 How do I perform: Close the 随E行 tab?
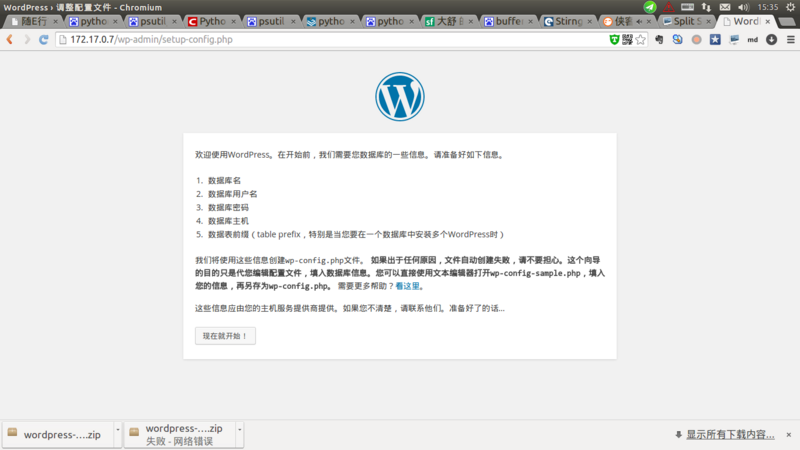55,21
